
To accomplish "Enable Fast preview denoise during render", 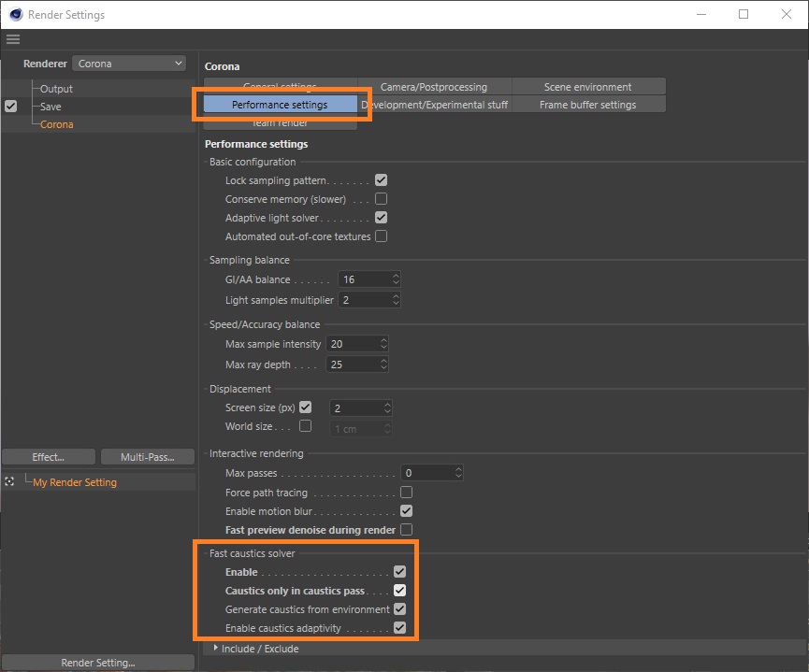I will click(x=406, y=529).
